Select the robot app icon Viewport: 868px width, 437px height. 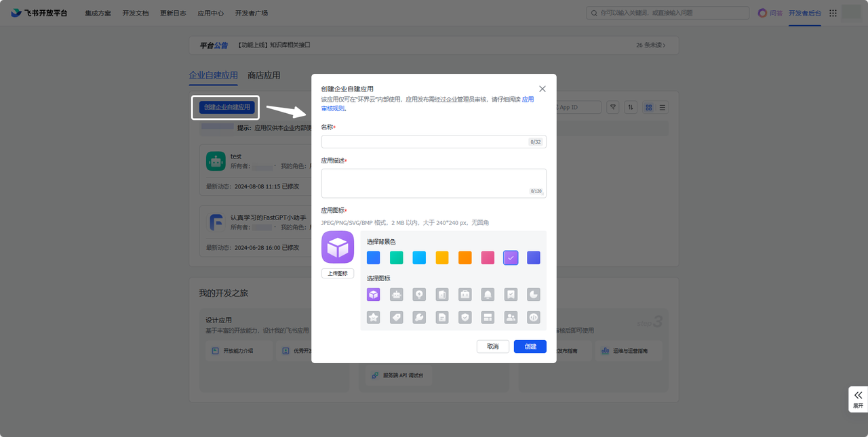pyautogui.click(x=396, y=295)
